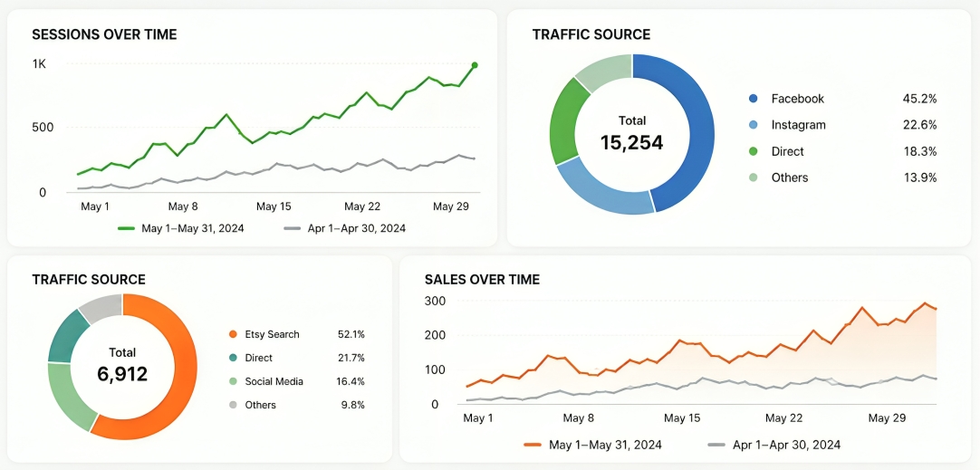Image resolution: width=980 pixels, height=470 pixels.
Task: Click the Facebook blue legend dot
Action: click(754, 99)
